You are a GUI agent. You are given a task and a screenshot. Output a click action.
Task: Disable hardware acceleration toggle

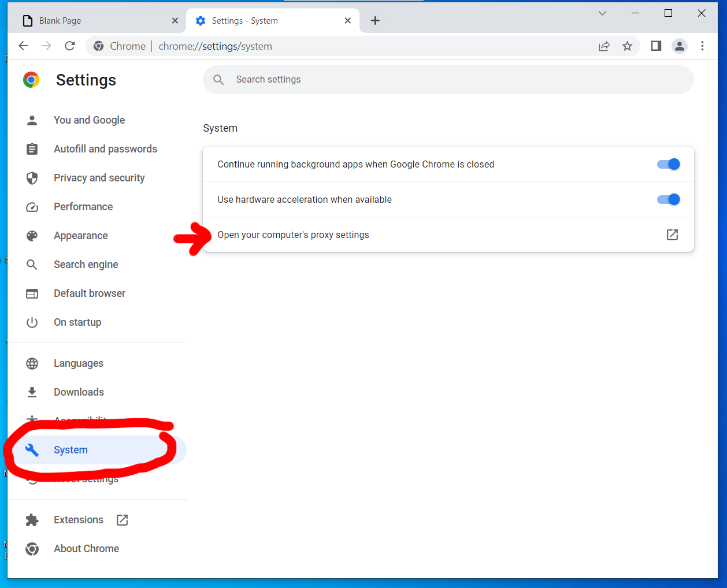(668, 200)
